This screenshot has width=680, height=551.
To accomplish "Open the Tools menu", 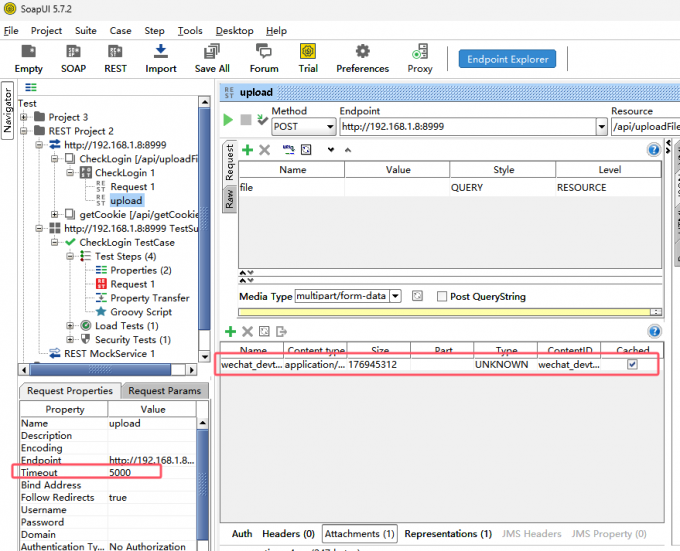I will pyautogui.click(x=190, y=31).
